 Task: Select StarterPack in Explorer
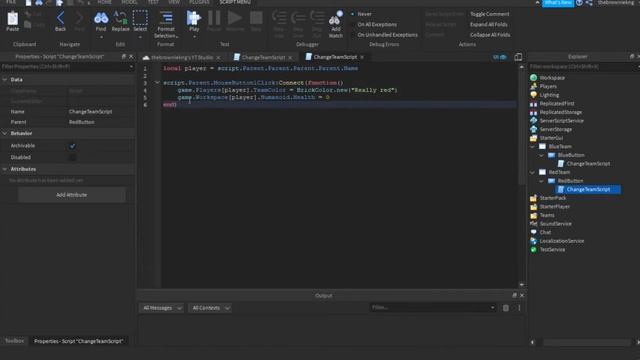(x=553, y=198)
